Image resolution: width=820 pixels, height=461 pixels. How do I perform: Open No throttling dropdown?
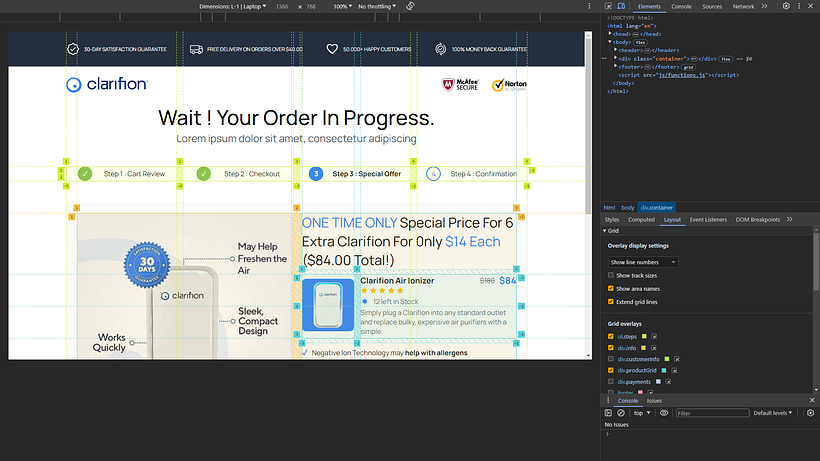(377, 6)
